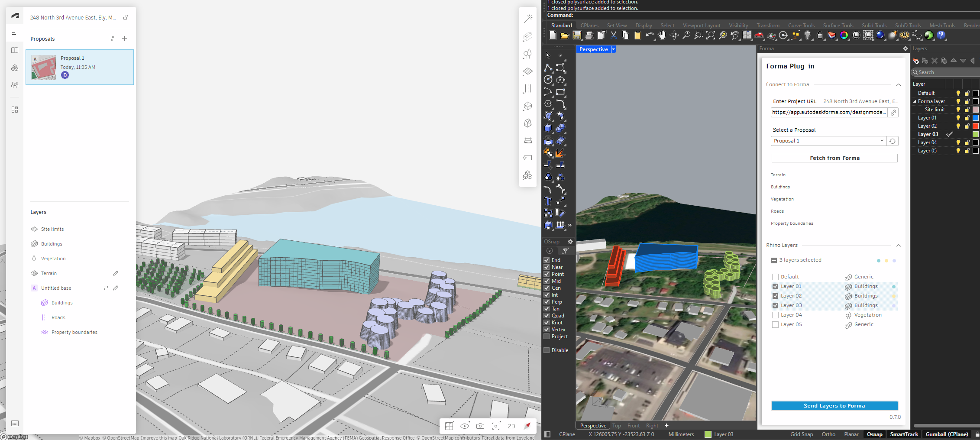Select the Text tool in Rhino's side toolbar
980x440 pixels.
(547, 201)
